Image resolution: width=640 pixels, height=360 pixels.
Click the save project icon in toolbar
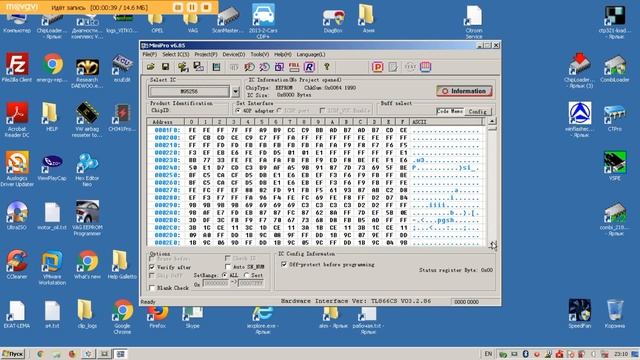199,67
